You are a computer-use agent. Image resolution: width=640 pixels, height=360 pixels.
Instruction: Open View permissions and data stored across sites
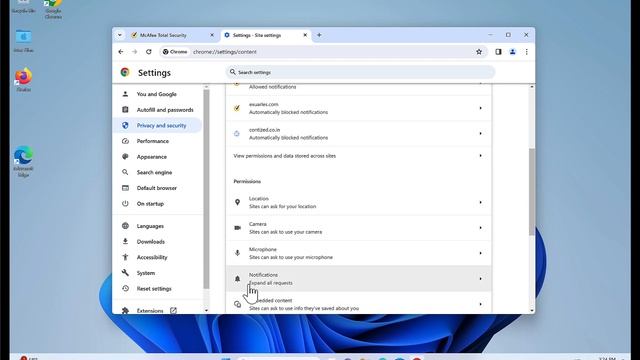coord(358,156)
